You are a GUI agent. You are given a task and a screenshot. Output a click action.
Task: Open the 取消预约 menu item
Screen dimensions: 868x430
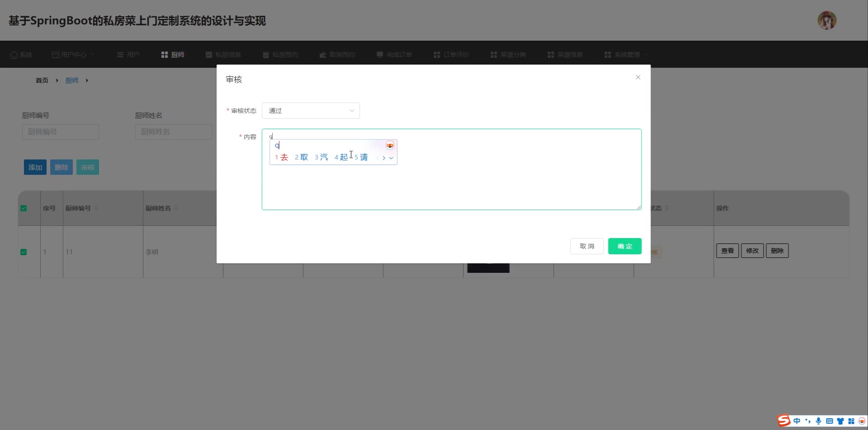tap(337, 55)
